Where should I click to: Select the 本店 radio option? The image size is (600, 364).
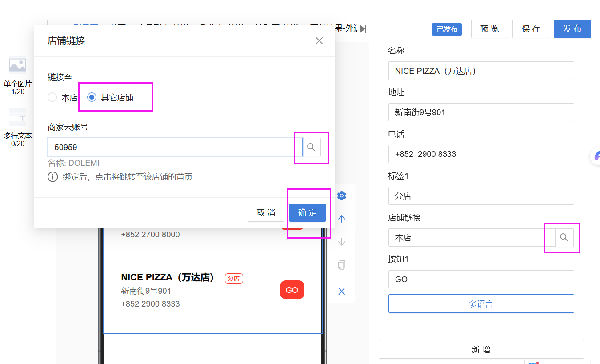click(x=63, y=98)
